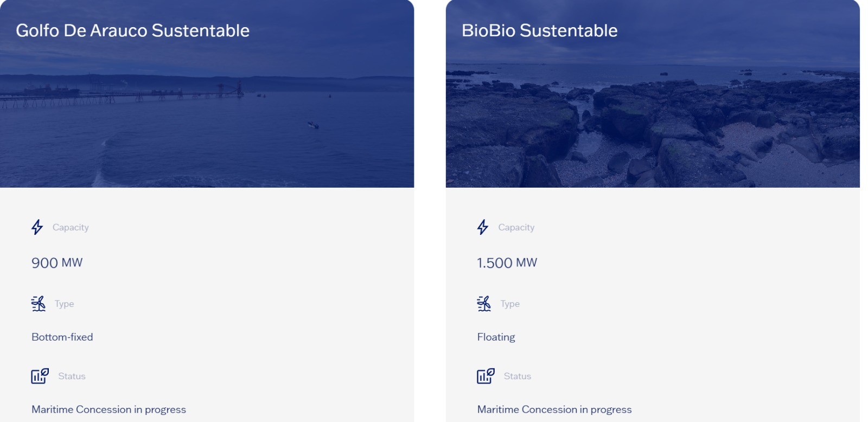Click the Capacity label in Golfo De Arauco card
The width and height of the screenshot is (868, 422).
71,227
